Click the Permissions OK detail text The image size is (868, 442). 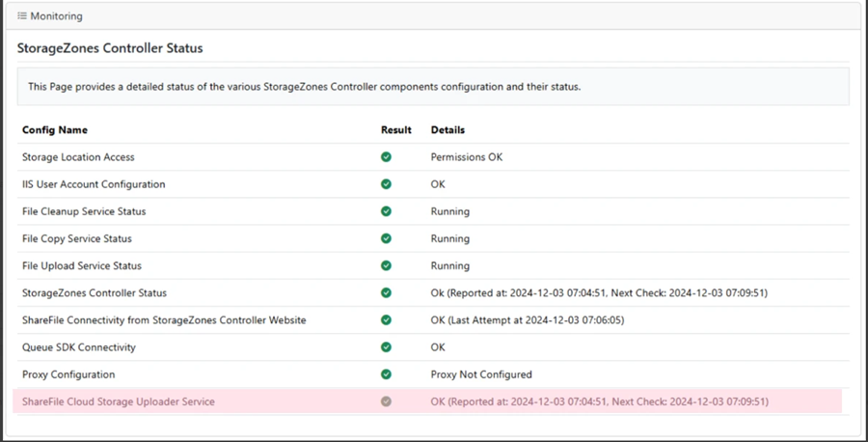(x=467, y=156)
